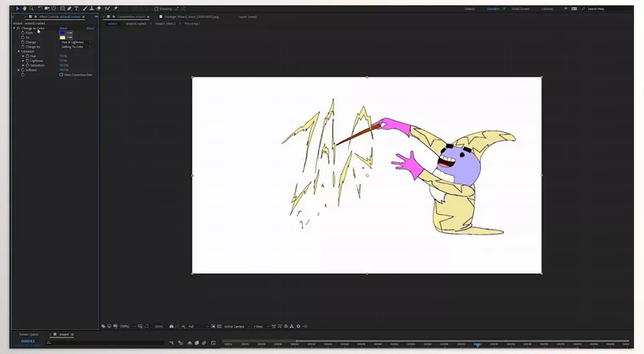Screen dimensions: 644x354
Task: Select the Hand tool
Action: tap(24, 9)
